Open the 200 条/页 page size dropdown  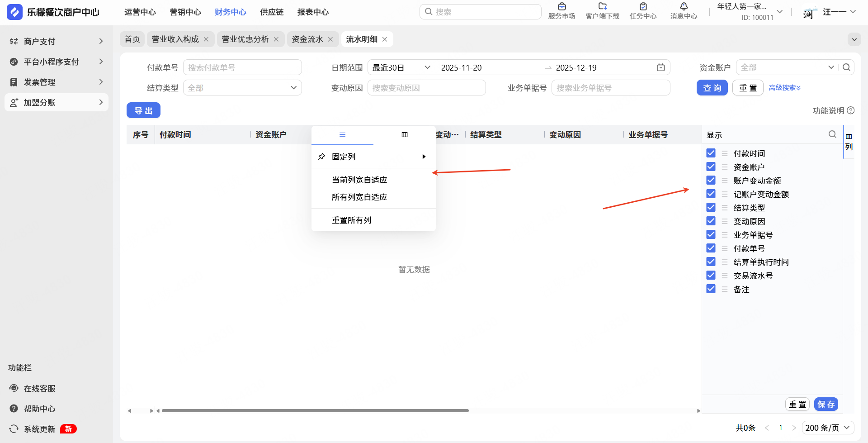(828, 428)
